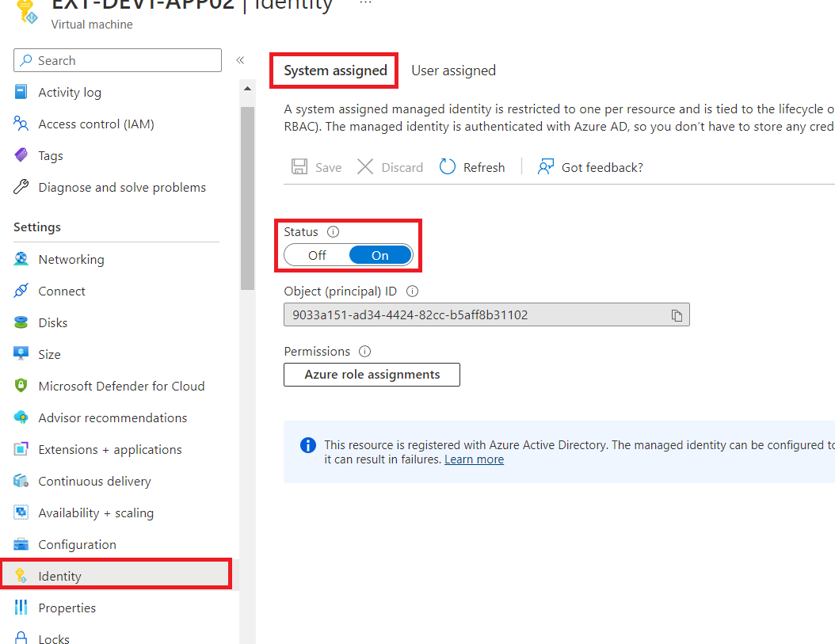Click the Identity key icon in sidebar
The height and width of the screenshot is (644, 835).
(x=21, y=576)
